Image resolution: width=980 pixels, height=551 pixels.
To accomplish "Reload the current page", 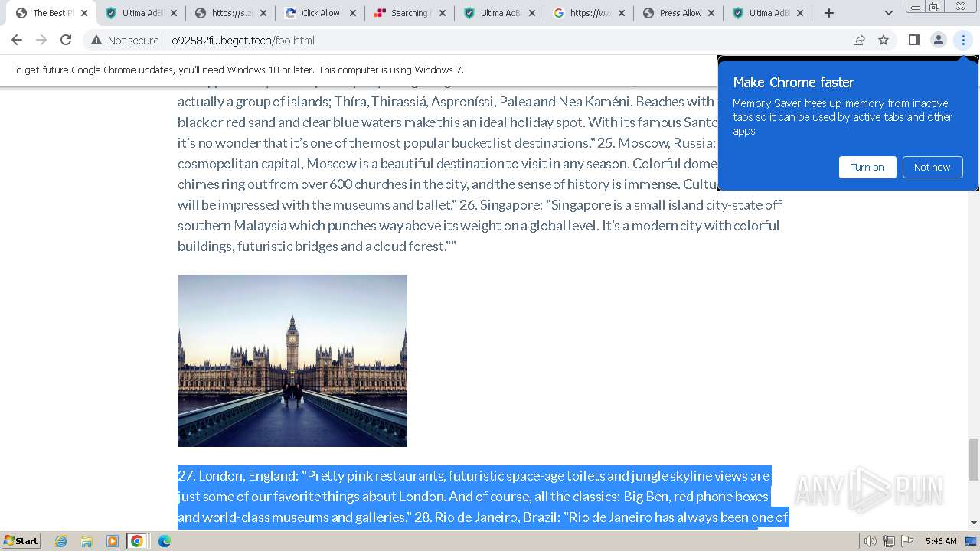I will (x=66, y=41).
